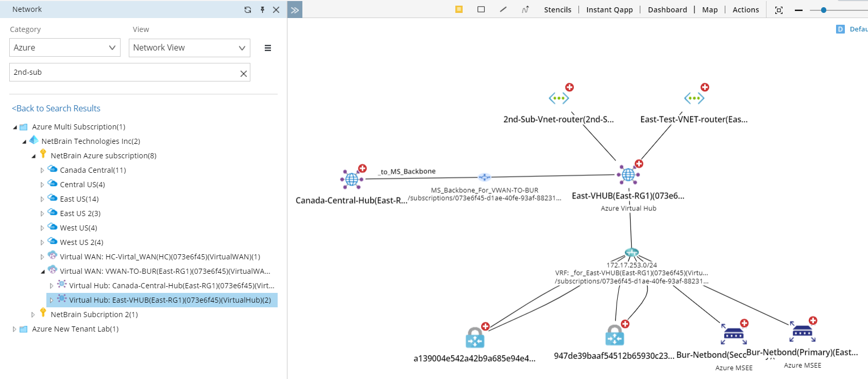868x379 pixels.
Task: Click the Canada-Central-Hub node icon
Action: coord(352,179)
